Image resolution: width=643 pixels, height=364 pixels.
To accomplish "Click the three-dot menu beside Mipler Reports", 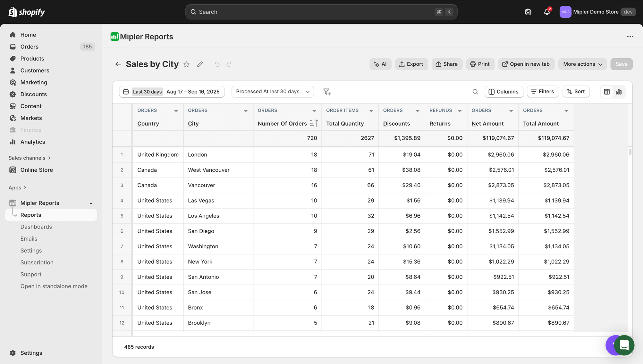I will pos(630,37).
